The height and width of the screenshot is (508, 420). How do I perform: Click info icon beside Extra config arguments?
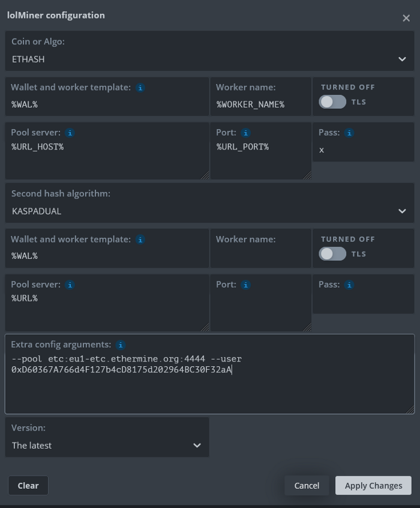[121, 345]
